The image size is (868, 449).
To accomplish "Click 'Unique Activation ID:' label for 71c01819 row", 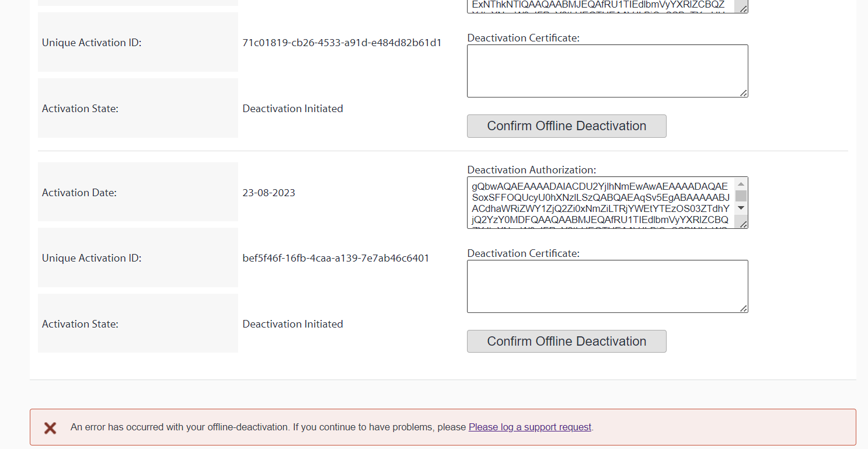I will pyautogui.click(x=92, y=43).
